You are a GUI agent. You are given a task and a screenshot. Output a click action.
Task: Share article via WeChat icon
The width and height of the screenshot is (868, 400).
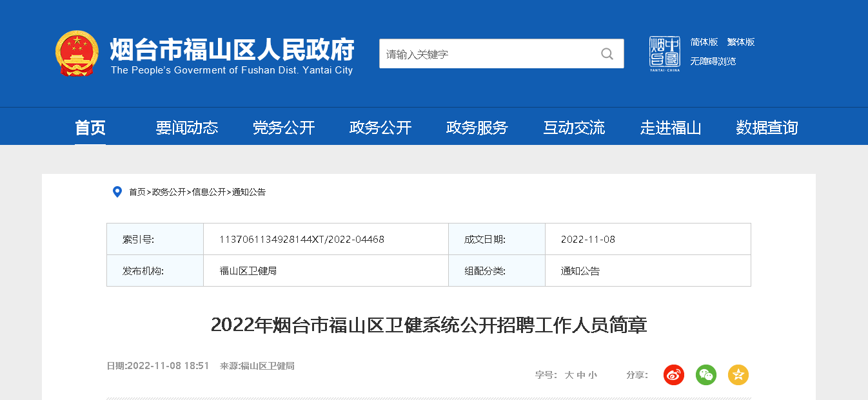[706, 375]
